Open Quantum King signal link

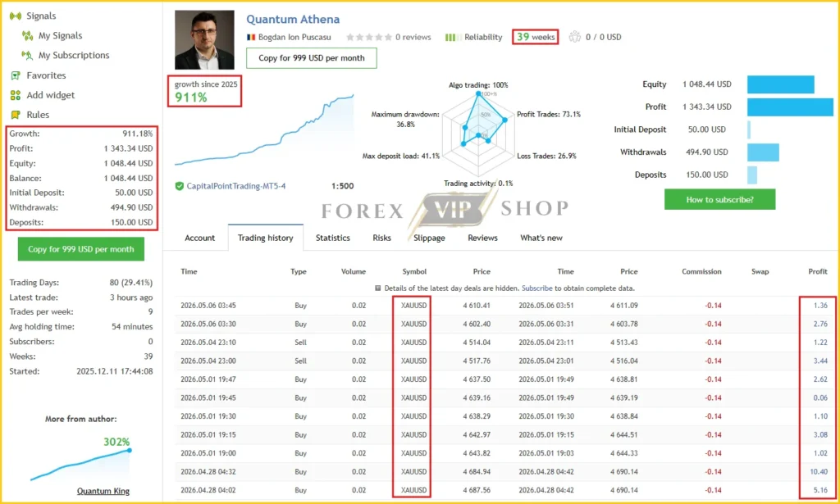103,491
